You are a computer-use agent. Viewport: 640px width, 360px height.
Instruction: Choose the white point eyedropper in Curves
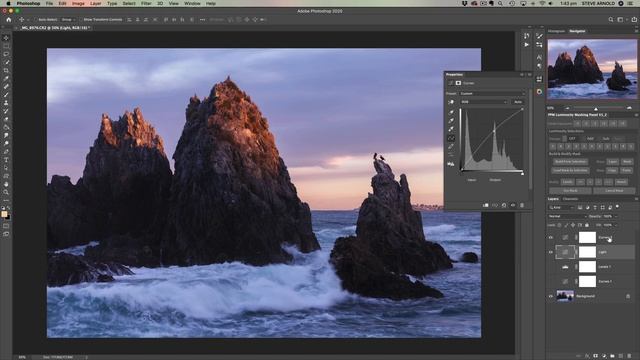[x=451, y=129]
